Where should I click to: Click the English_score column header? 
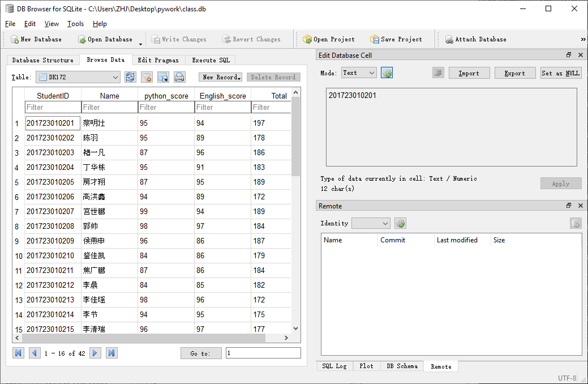tap(223, 96)
